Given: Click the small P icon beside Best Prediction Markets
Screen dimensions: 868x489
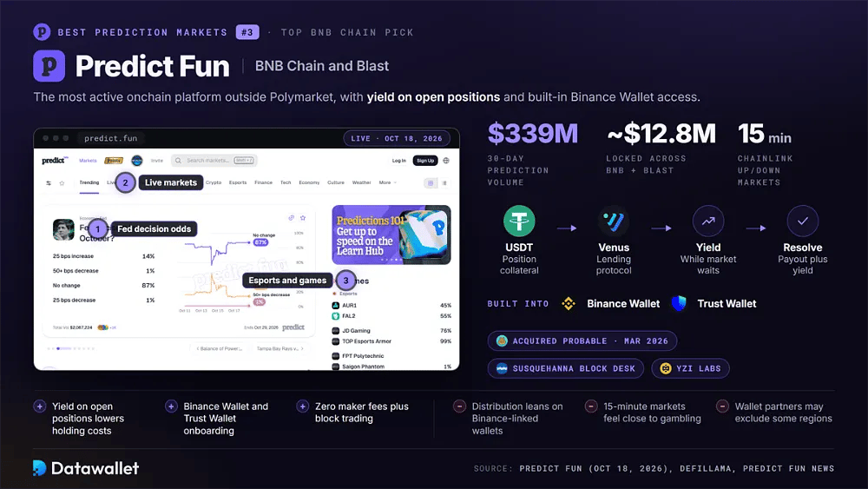Looking at the screenshot, I should pyautogui.click(x=42, y=32).
